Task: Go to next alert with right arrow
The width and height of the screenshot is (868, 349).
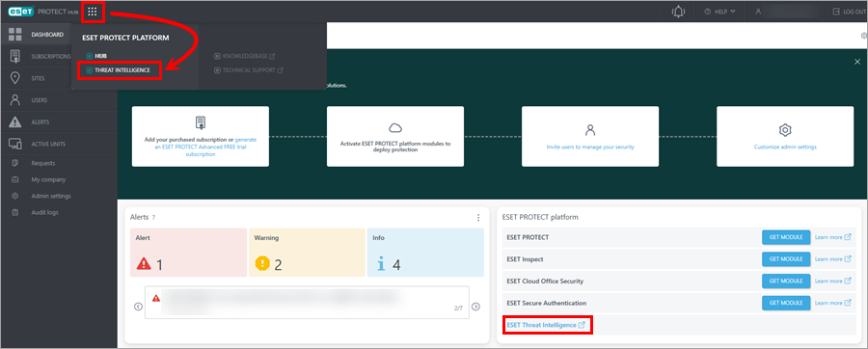Action: (x=475, y=307)
